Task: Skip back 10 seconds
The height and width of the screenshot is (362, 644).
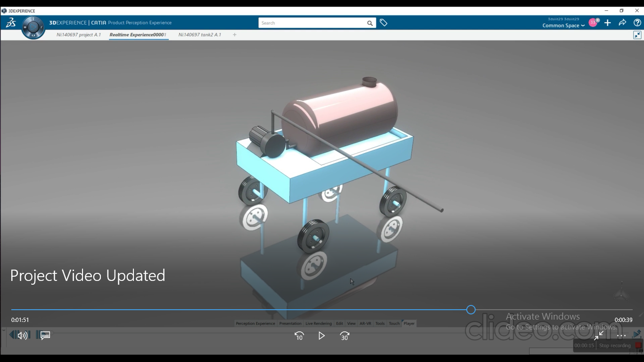Action: 299,336
